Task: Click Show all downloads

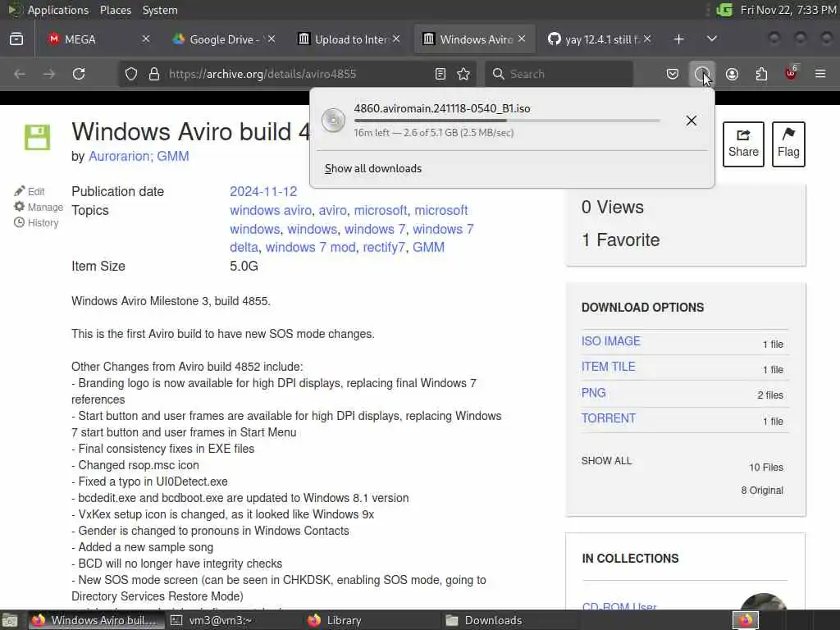Action: [373, 169]
